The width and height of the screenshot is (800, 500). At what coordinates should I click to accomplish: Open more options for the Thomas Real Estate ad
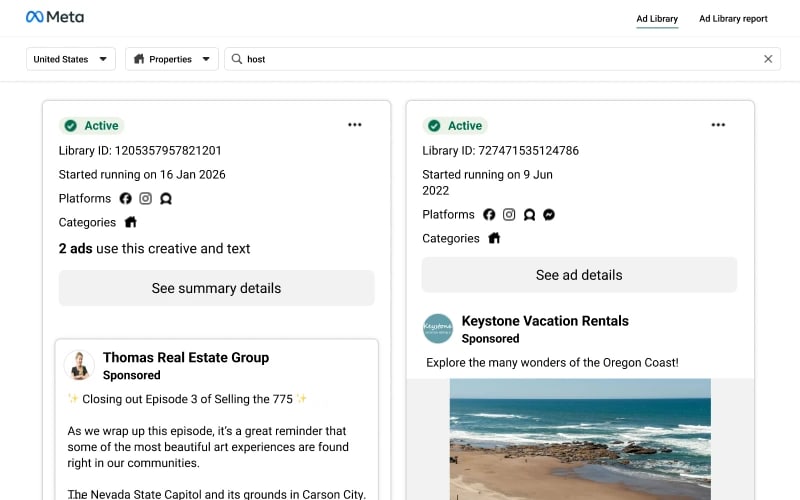click(355, 125)
